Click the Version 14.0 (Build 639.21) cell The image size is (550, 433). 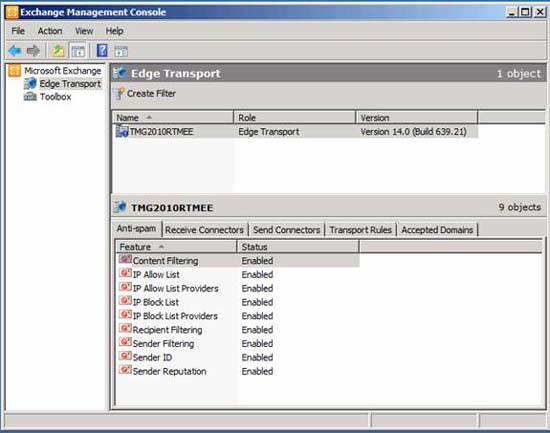tap(414, 132)
